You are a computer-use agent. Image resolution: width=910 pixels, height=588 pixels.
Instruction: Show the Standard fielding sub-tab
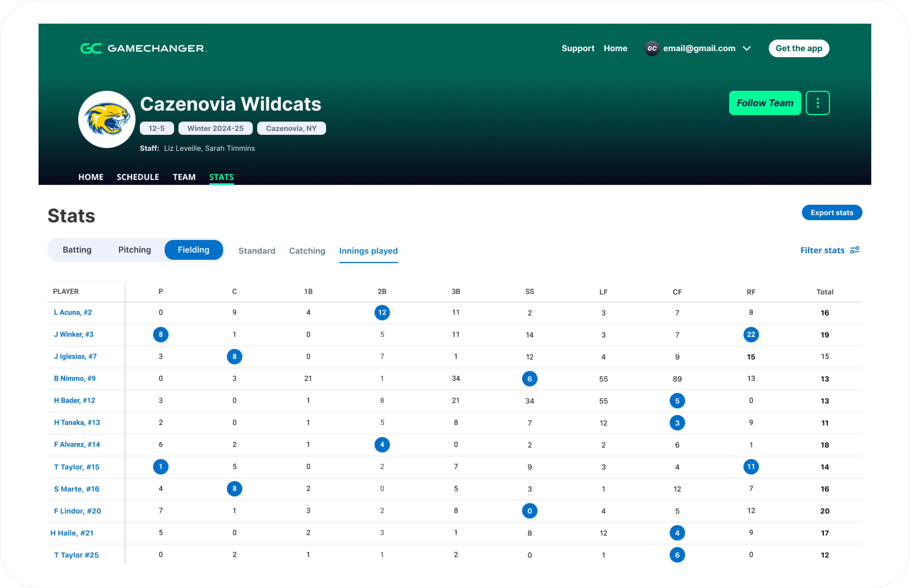click(x=257, y=251)
